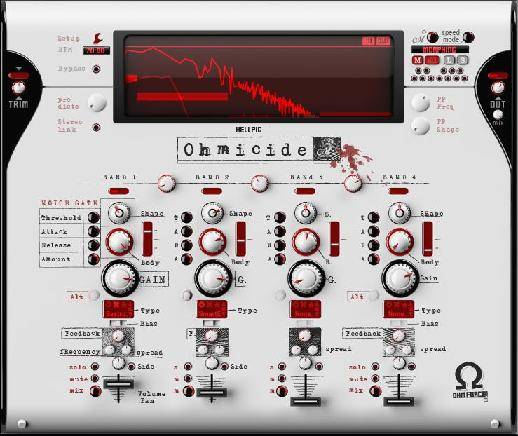Toggle Band 1 solo switch
Image resolution: width=518 pixels, height=436 pixels.
pos(95,367)
